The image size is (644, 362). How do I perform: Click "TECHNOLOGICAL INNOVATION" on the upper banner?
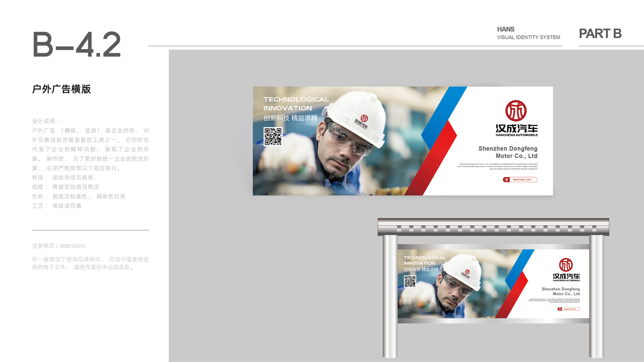tap(296, 104)
